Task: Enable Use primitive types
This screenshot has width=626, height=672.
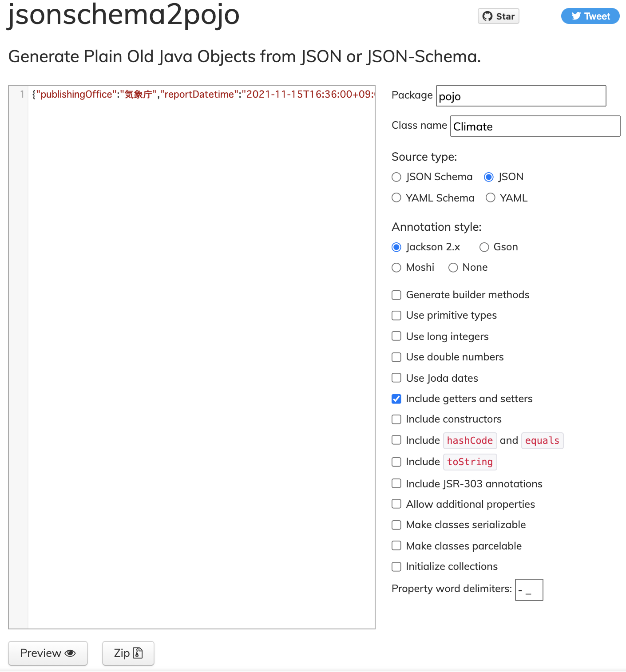Action: 396,315
